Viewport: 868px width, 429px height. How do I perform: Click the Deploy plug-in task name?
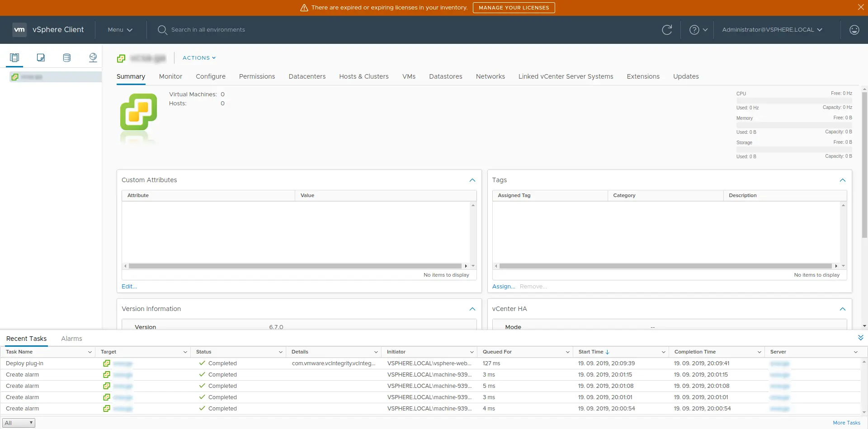[x=25, y=363]
